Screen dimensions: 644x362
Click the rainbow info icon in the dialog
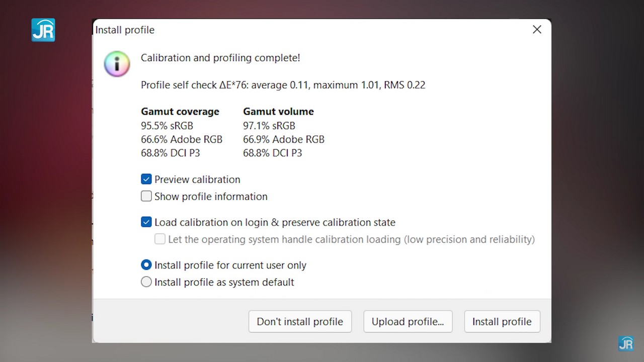tap(117, 64)
